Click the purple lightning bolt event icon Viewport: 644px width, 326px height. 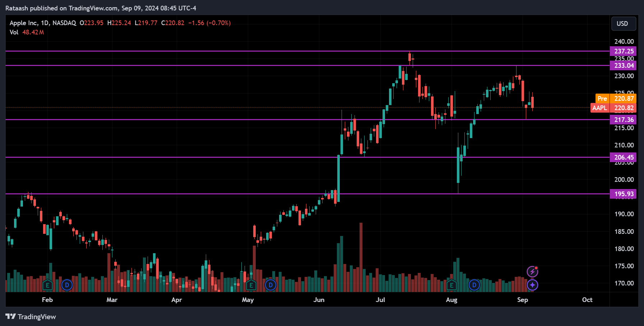tap(532, 272)
